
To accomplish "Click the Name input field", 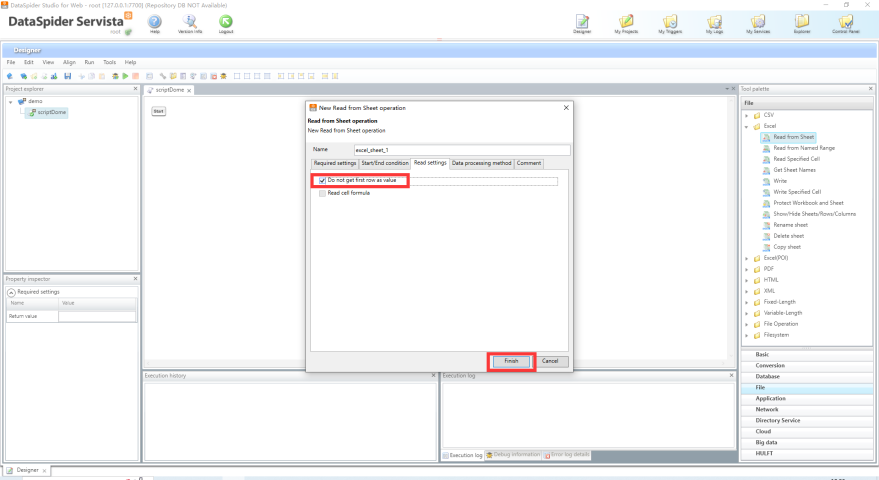I will click(x=462, y=150).
